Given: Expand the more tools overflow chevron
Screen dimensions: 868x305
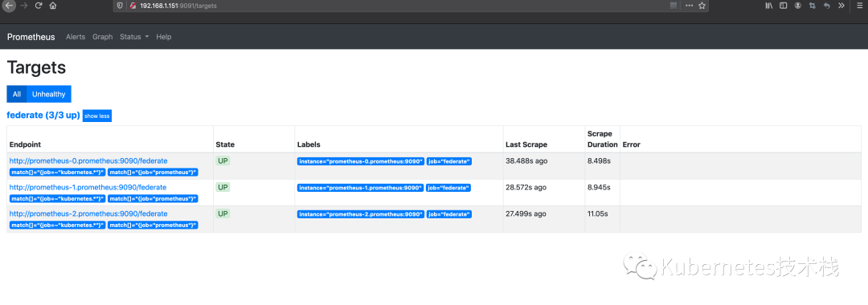Looking at the screenshot, I should [x=841, y=6].
